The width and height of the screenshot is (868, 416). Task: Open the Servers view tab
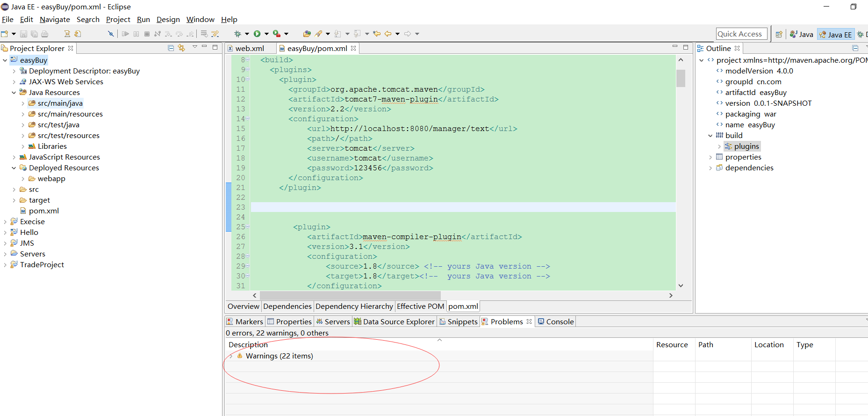(x=333, y=321)
